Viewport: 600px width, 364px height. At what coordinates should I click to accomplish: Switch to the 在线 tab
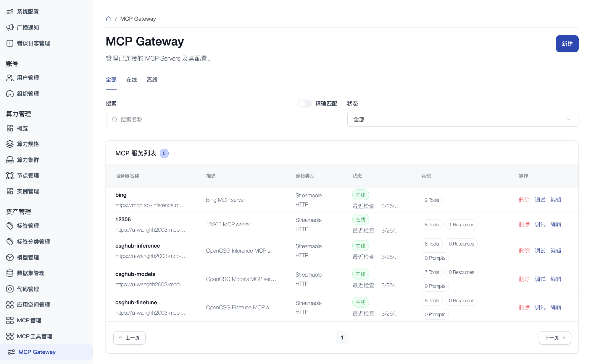click(131, 80)
